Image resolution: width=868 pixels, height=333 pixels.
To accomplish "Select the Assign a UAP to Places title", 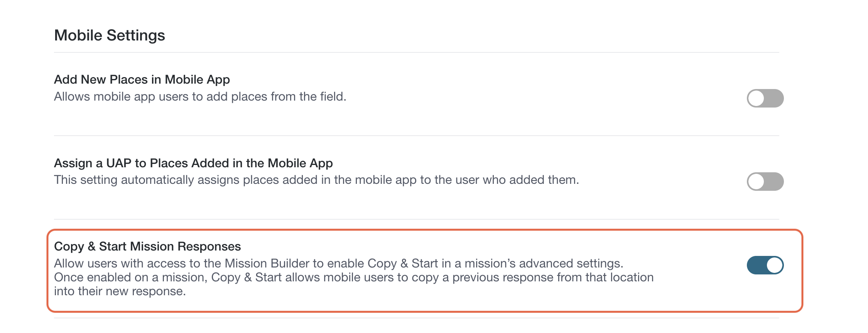I will click(193, 163).
